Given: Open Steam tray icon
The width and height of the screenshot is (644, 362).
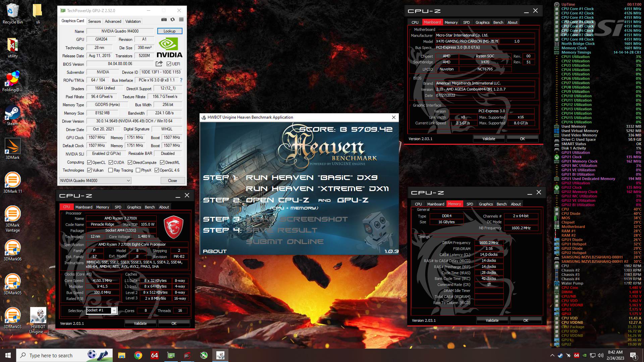Looking at the screenshot, I should 560,355.
